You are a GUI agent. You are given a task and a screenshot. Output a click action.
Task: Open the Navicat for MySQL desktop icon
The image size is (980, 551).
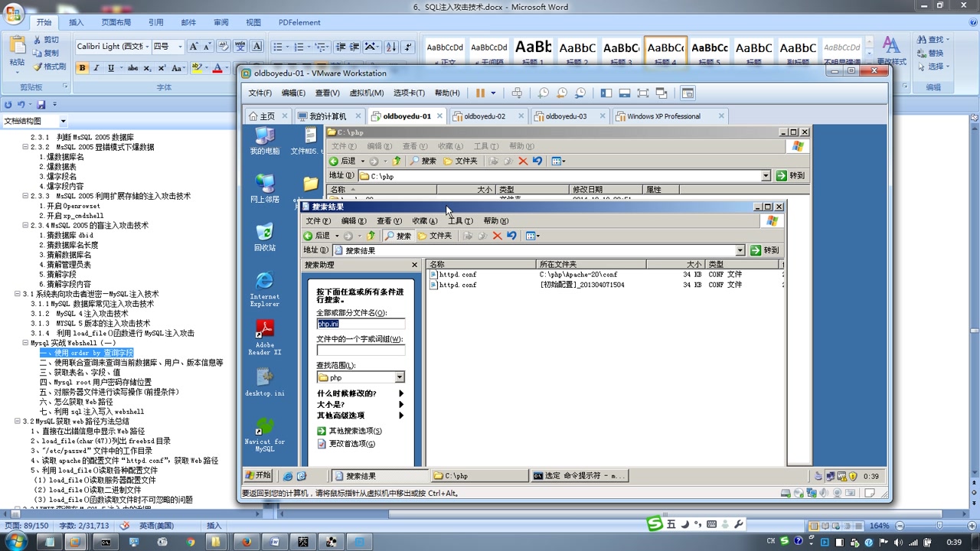click(x=265, y=435)
